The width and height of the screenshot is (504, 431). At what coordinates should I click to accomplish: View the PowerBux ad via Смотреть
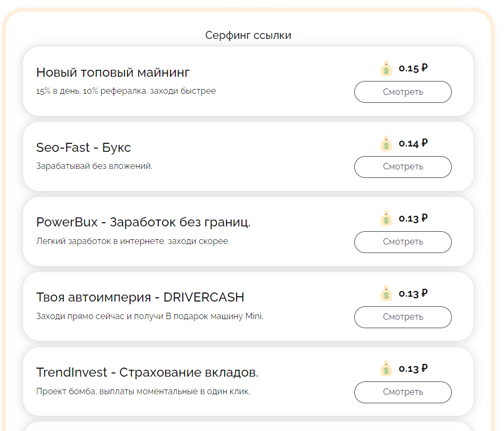(403, 242)
